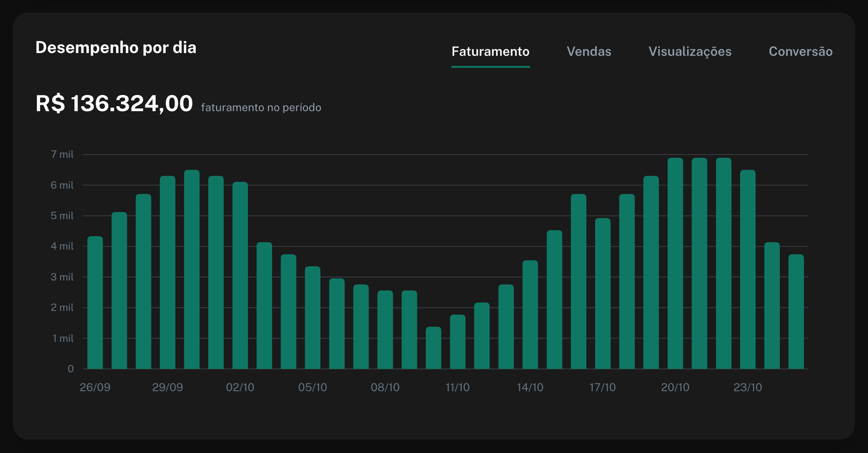The image size is (868, 453).
Task: Click the '08/10' x-axis date label
Action: (x=385, y=387)
